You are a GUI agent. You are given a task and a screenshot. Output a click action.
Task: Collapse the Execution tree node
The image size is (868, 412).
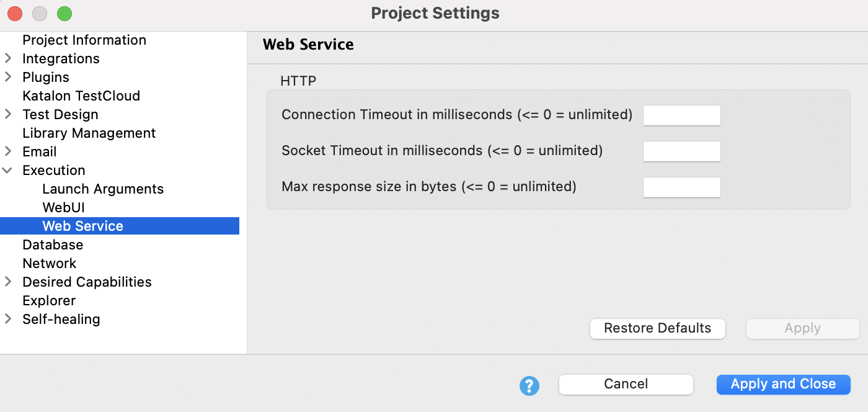coord(8,170)
